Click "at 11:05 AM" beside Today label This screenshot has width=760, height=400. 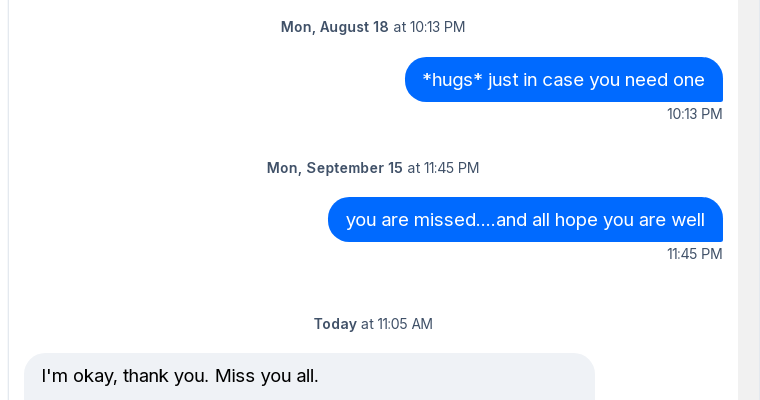point(397,324)
